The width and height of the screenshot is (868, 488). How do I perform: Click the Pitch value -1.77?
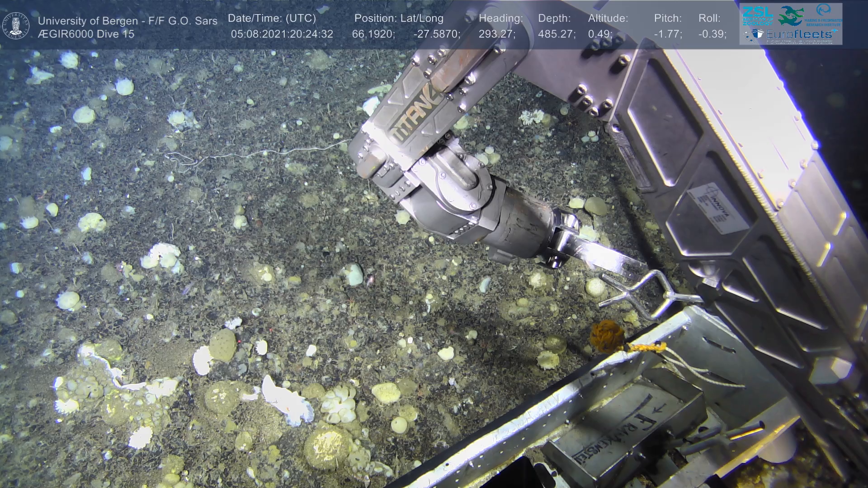(x=667, y=34)
